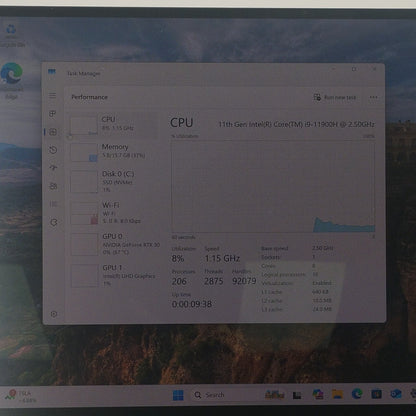
Task: Open File Explorer from taskbar
Action: pyautogui.click(x=337, y=394)
